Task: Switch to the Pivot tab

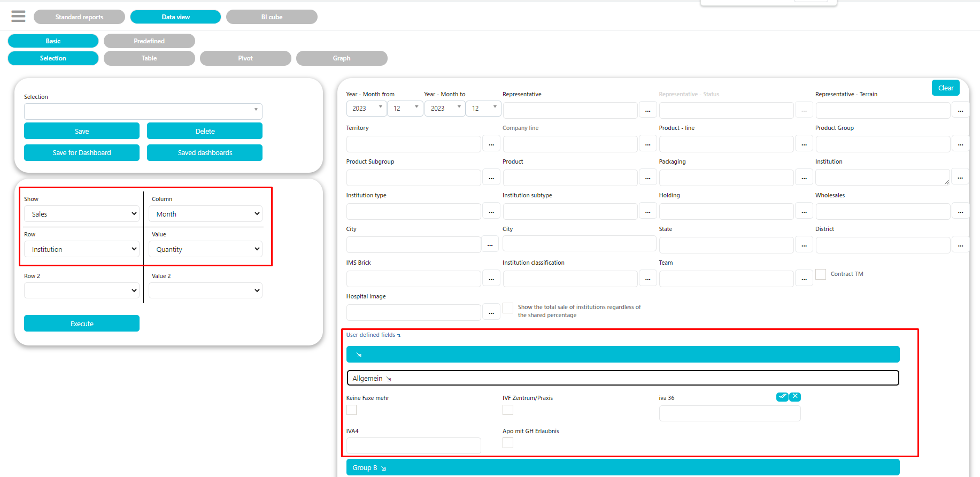Action: point(245,58)
